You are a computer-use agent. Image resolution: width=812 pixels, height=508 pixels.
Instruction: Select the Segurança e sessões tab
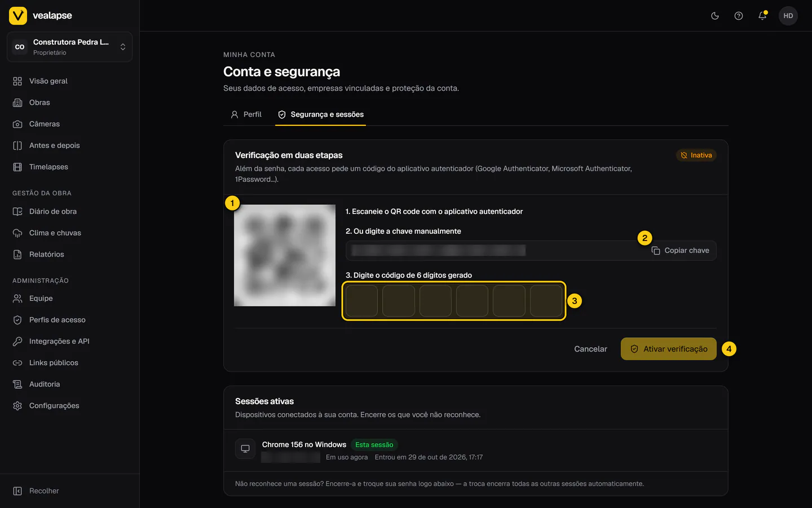pyautogui.click(x=320, y=115)
